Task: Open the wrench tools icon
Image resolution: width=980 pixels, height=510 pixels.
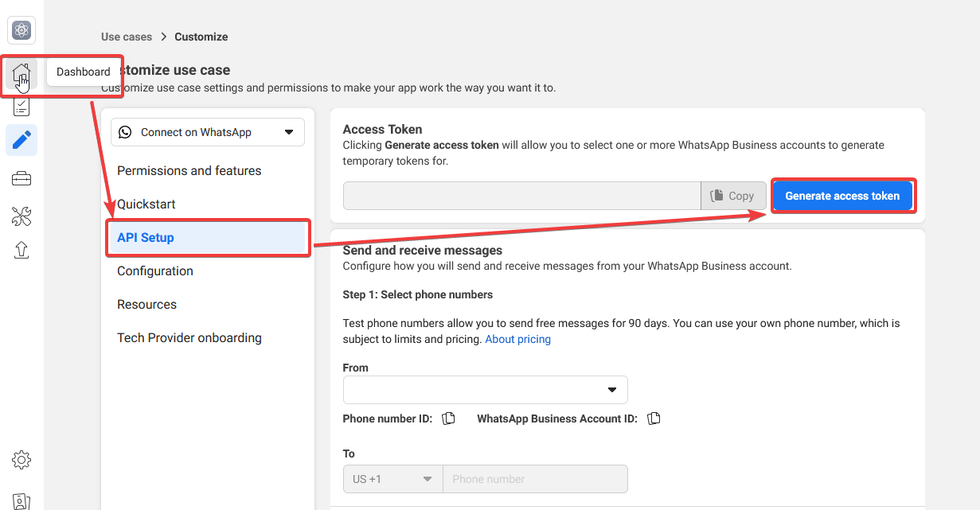Action: 21,216
